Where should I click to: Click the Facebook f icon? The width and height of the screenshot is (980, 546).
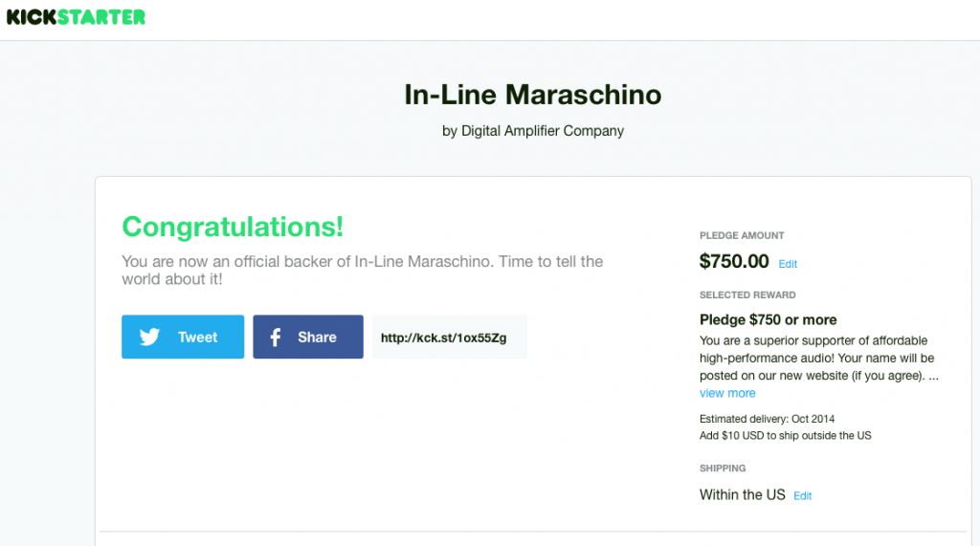275,338
